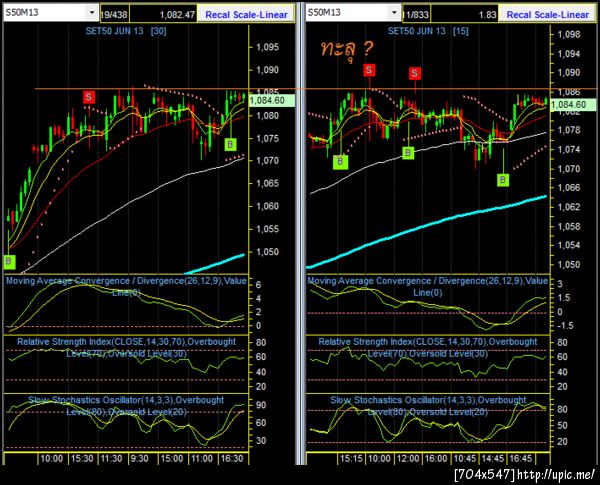Click the 10:45 time label on the right chart
Screen dimensions: 600x485
coord(465,458)
